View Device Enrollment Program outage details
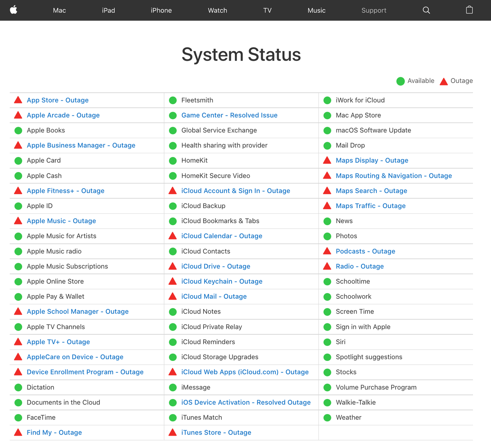491x448 pixels. (85, 372)
